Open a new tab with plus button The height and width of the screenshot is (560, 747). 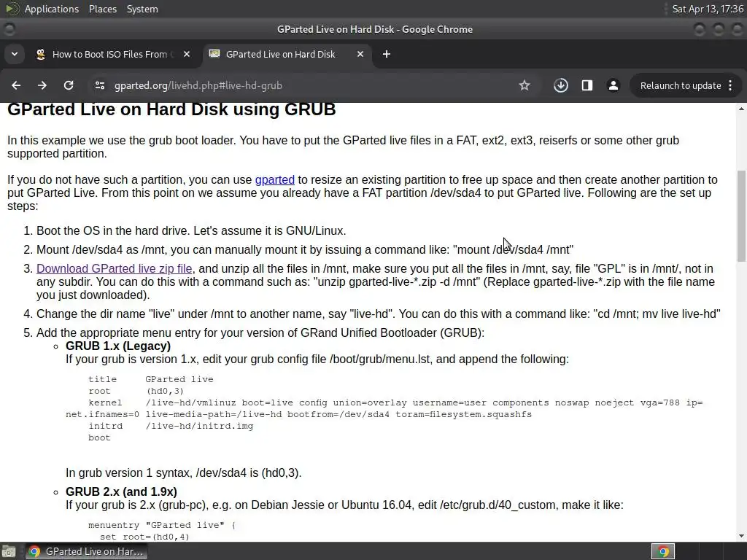click(387, 54)
